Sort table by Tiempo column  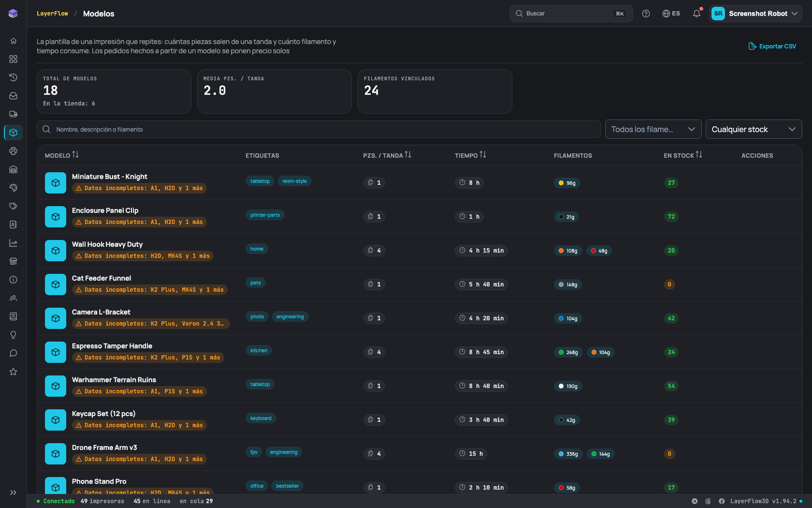470,155
